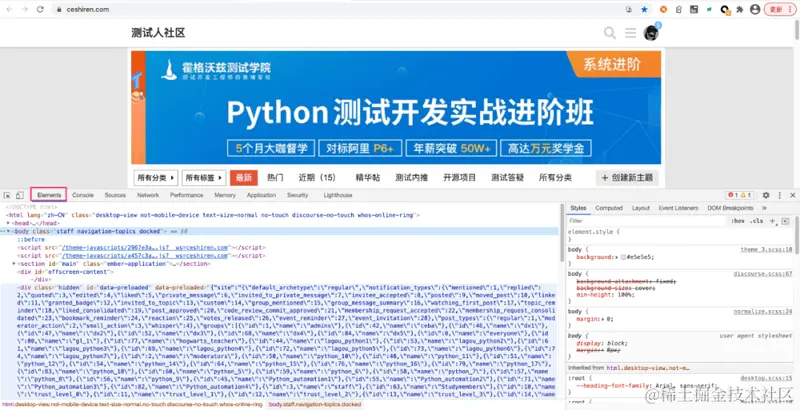Click the 测试答疑 nav link
Screen dimensions: 800x410
(508, 178)
